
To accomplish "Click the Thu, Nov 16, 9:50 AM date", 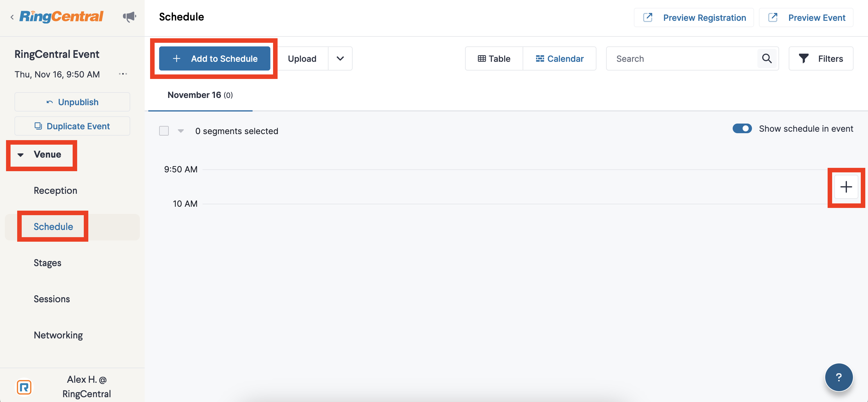I will point(57,74).
